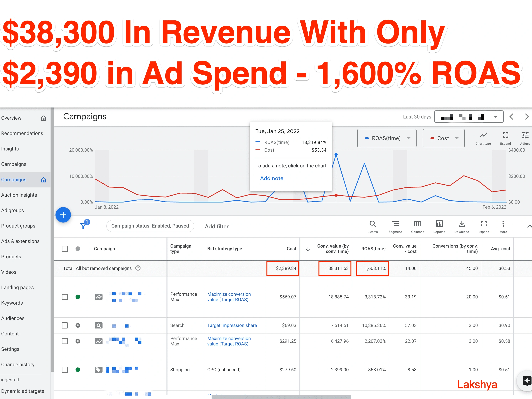
Task: Open the ROAS(time) metric dropdown
Action: pos(387,138)
